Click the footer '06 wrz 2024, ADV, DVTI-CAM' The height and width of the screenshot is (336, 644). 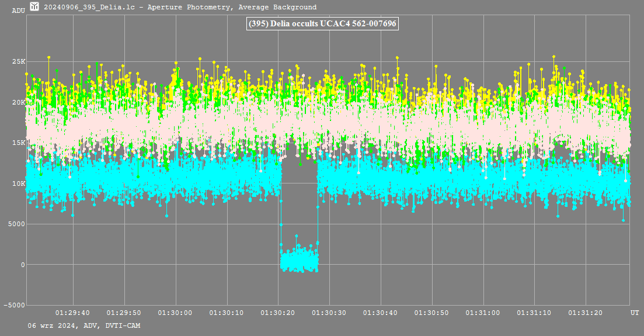(x=84, y=325)
